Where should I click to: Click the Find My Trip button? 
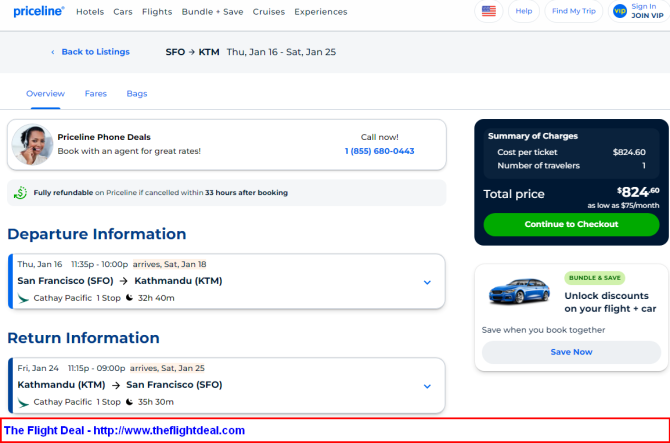click(574, 11)
